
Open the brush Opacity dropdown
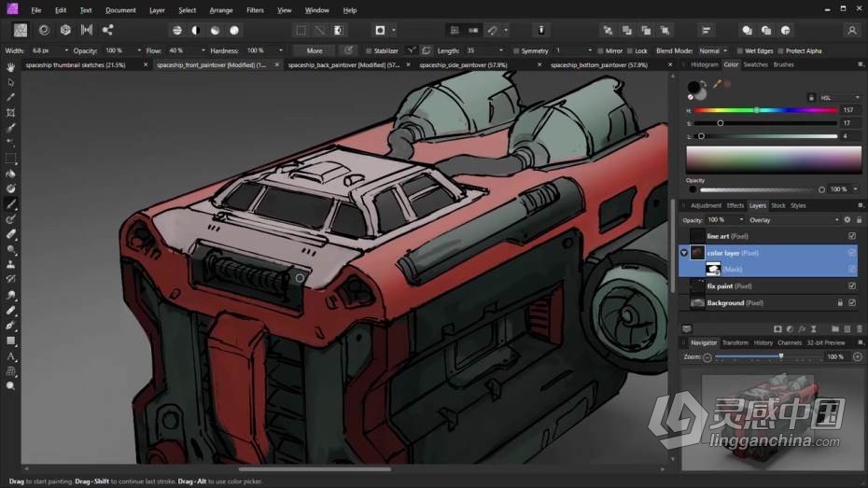(x=139, y=50)
